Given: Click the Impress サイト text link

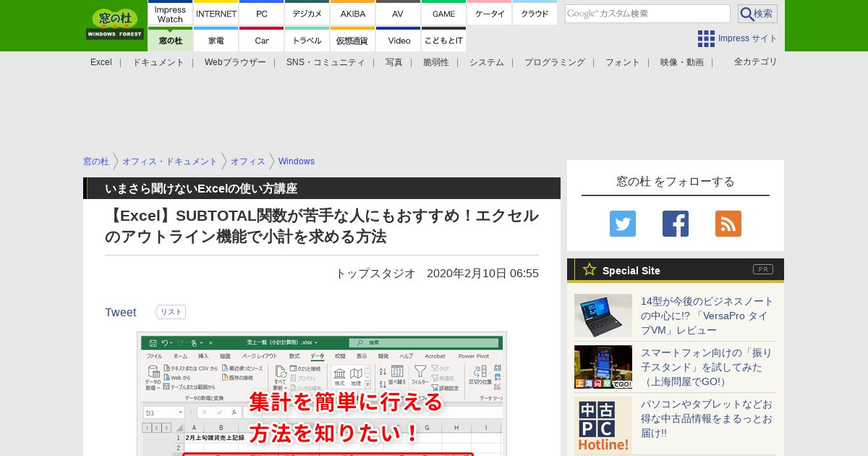Looking at the screenshot, I should [x=748, y=38].
